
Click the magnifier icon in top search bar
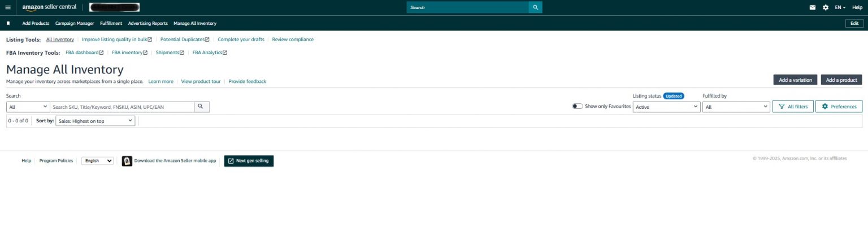click(x=535, y=7)
